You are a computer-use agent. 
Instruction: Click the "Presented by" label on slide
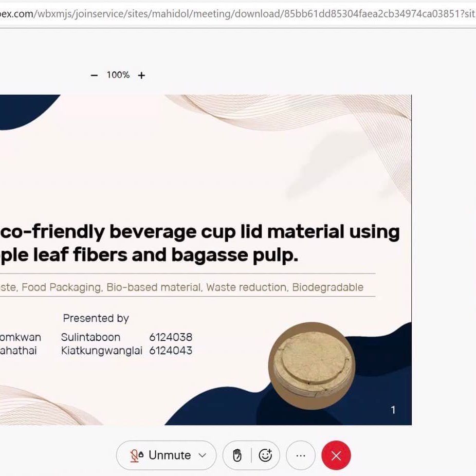point(96,318)
